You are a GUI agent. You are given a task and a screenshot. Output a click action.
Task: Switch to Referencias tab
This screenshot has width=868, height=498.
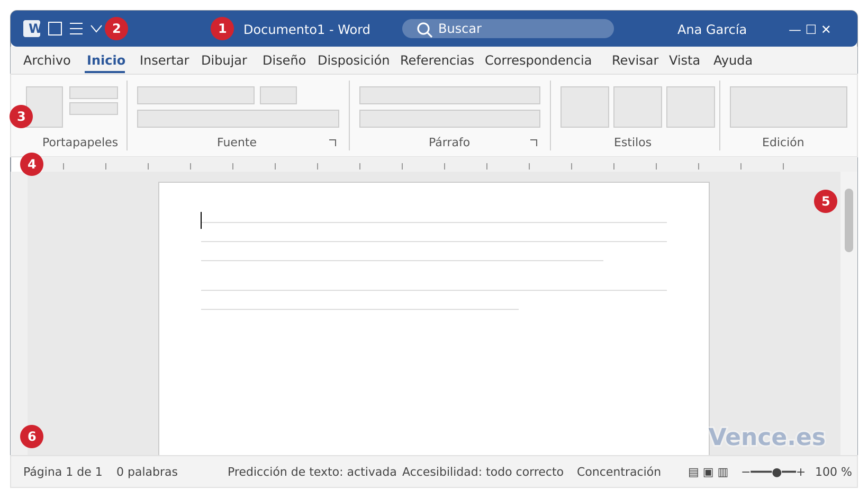click(437, 60)
